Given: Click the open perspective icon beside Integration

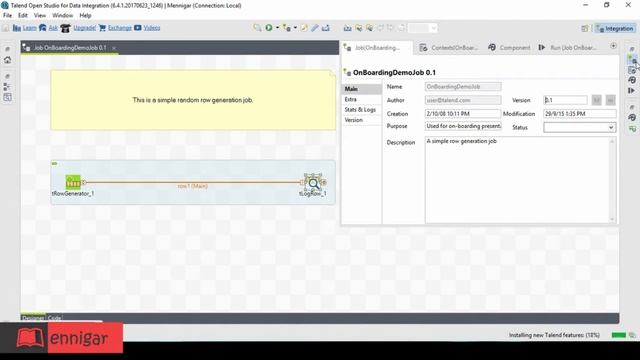Looking at the screenshot, I should click(x=585, y=28).
